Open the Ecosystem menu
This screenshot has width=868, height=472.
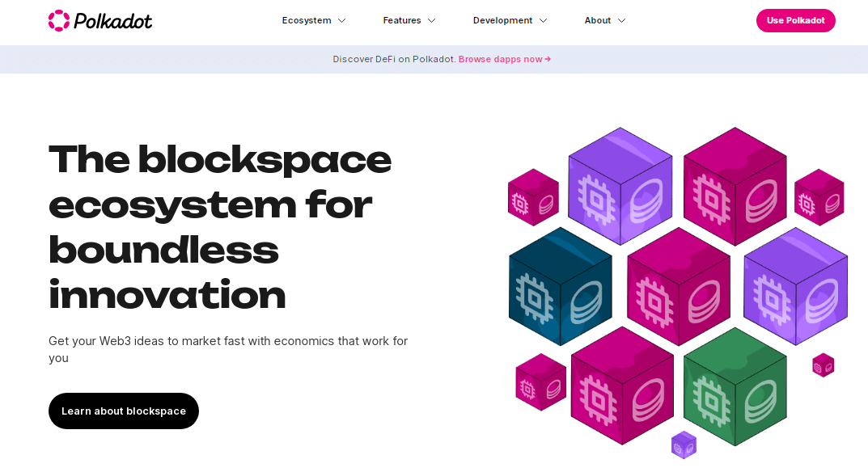[307, 20]
